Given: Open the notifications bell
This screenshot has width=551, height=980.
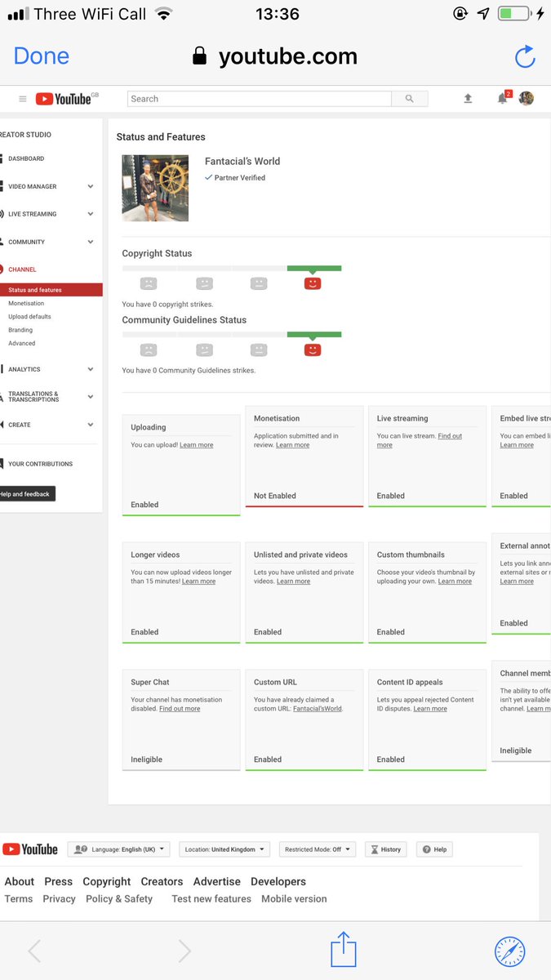Looking at the screenshot, I should (503, 99).
